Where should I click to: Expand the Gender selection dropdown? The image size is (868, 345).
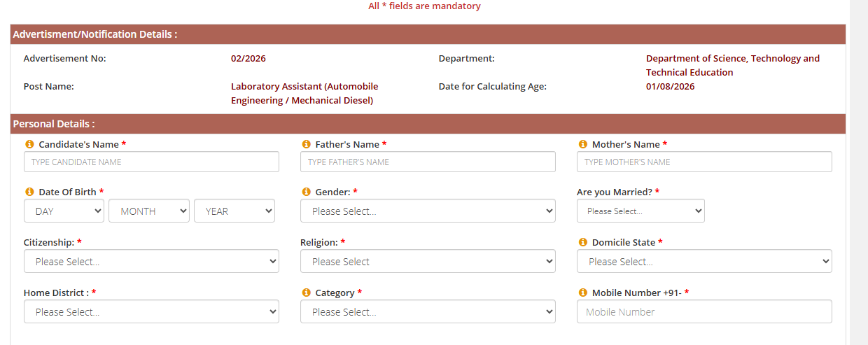[428, 211]
